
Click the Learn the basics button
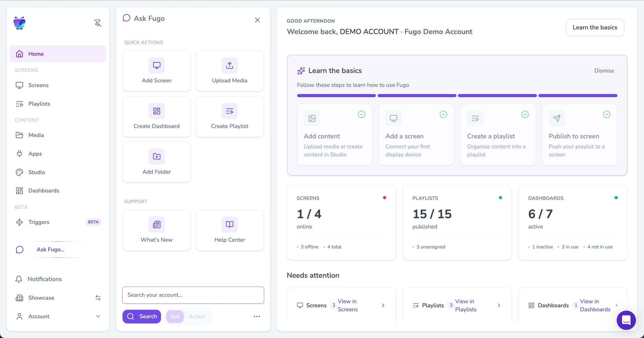click(594, 27)
